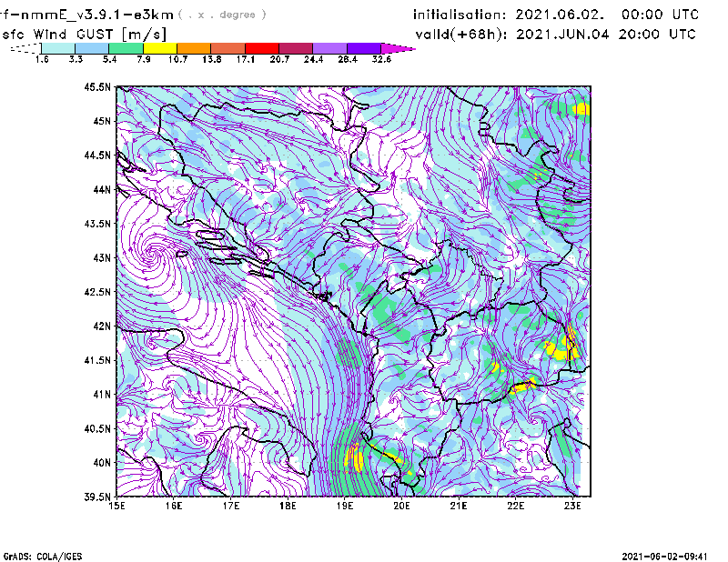Click the longitude label 15E
The width and height of the screenshot is (728, 562).
click(116, 506)
